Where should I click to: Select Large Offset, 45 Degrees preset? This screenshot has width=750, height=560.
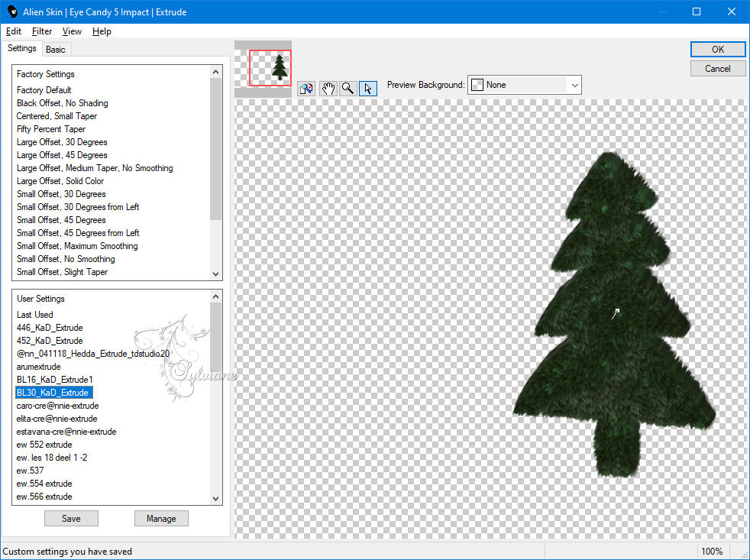pyautogui.click(x=62, y=155)
